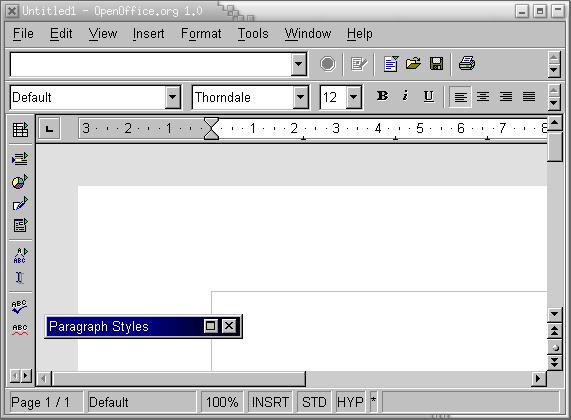Click Edit AutoText sidebar icon

click(x=20, y=255)
